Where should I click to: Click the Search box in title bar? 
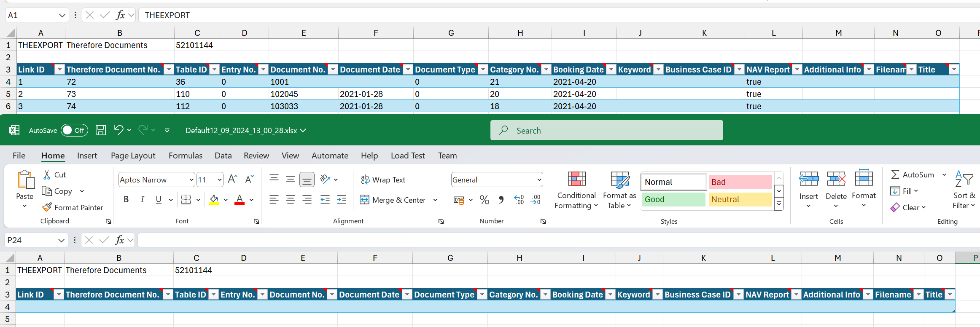point(606,130)
